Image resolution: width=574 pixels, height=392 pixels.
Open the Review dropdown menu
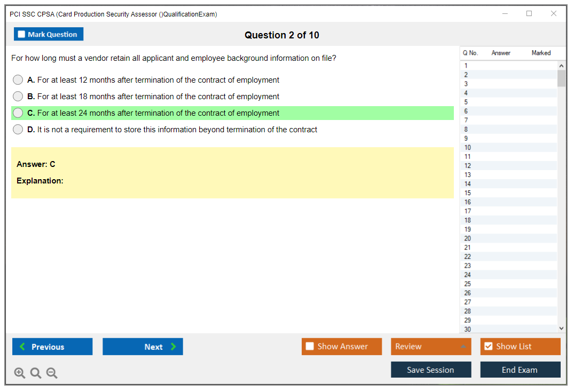pyautogui.click(x=430, y=347)
